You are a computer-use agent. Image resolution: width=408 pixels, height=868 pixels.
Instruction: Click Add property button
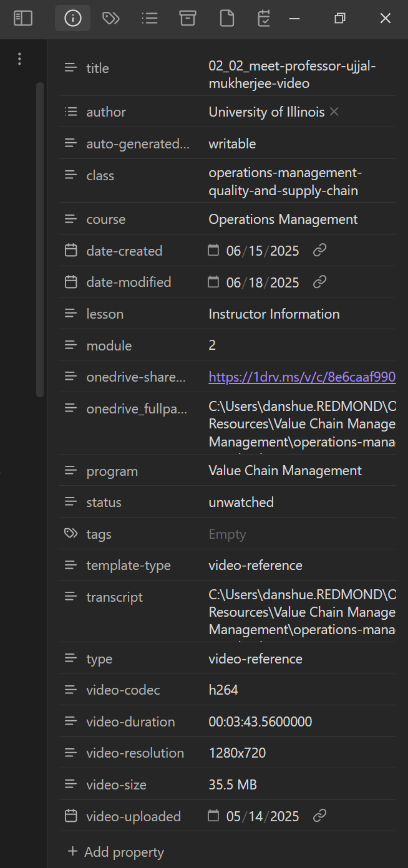[116, 852]
